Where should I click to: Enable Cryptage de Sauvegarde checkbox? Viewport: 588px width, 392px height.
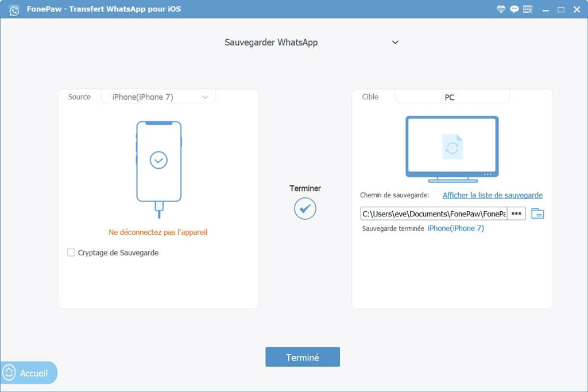(x=71, y=253)
